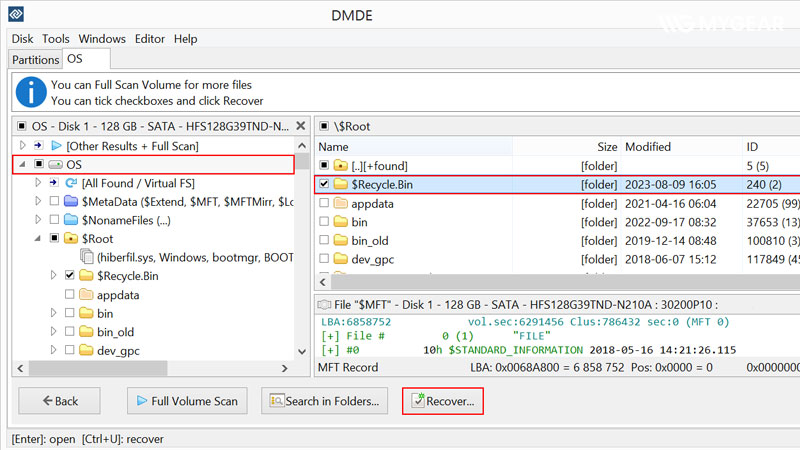
Task: Click tree panel scroll up arrow
Action: 302,146
